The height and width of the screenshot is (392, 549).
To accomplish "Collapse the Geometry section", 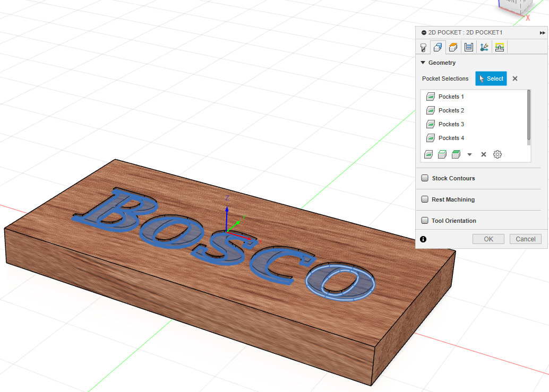I will tap(423, 63).
